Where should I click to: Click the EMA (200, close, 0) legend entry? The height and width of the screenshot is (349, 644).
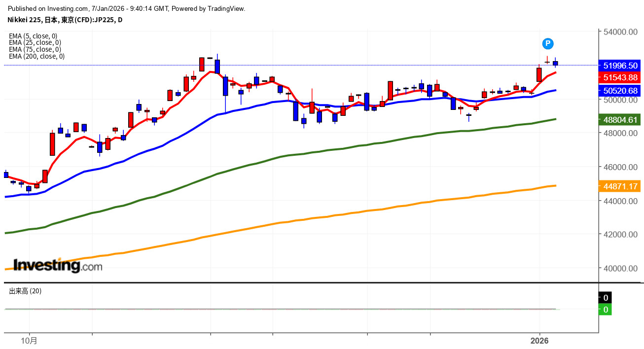tap(36, 56)
